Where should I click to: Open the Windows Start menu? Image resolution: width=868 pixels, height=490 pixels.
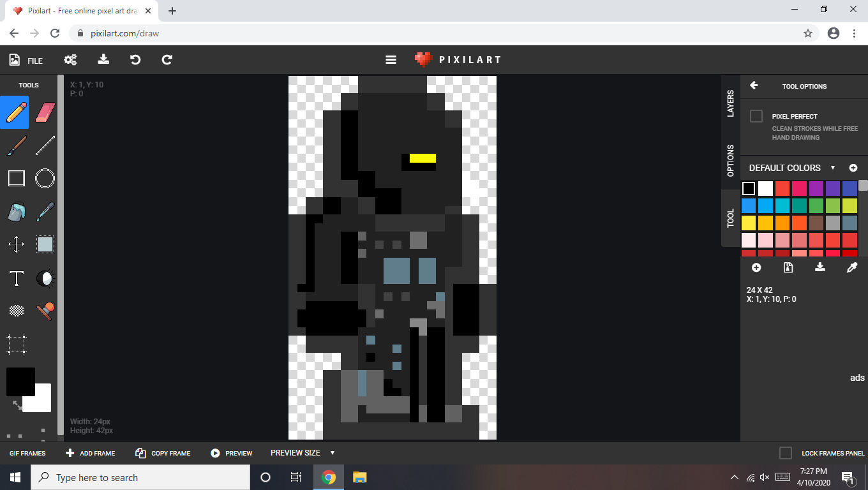15,477
